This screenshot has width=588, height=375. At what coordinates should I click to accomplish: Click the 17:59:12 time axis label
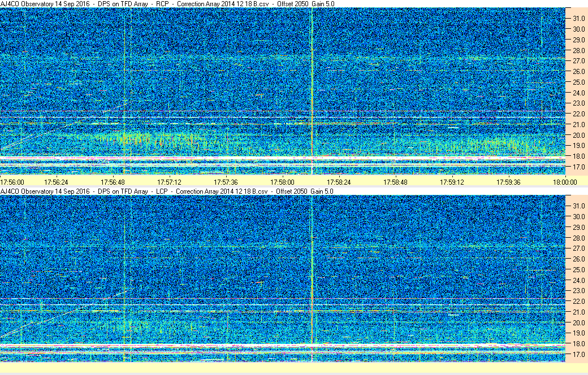coord(452,182)
